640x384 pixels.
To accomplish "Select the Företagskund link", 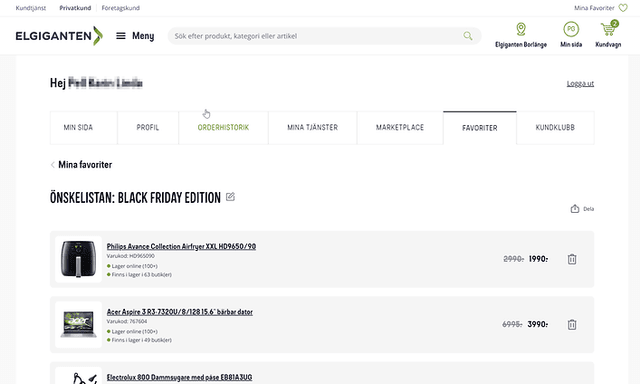I will [x=120, y=8].
